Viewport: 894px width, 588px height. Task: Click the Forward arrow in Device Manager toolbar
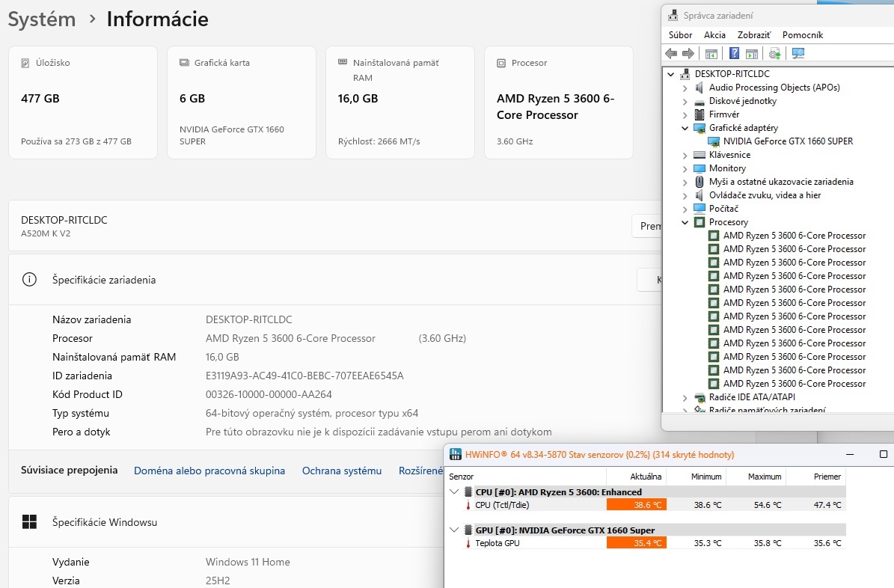click(x=688, y=53)
